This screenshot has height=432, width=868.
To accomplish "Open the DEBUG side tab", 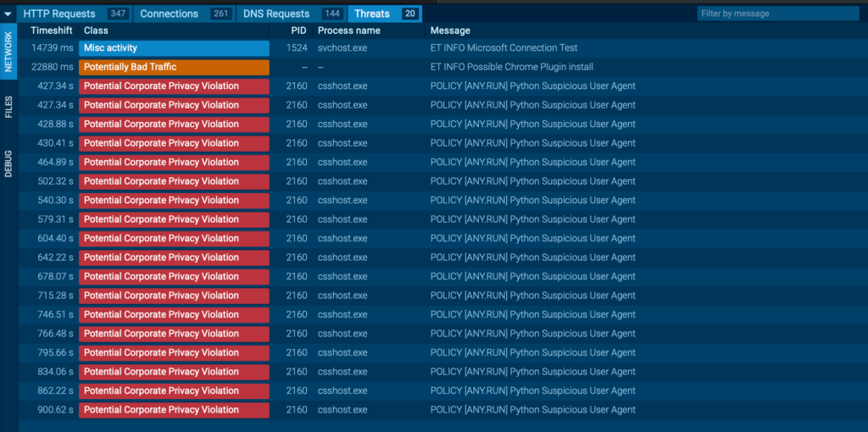I will 8,163.
